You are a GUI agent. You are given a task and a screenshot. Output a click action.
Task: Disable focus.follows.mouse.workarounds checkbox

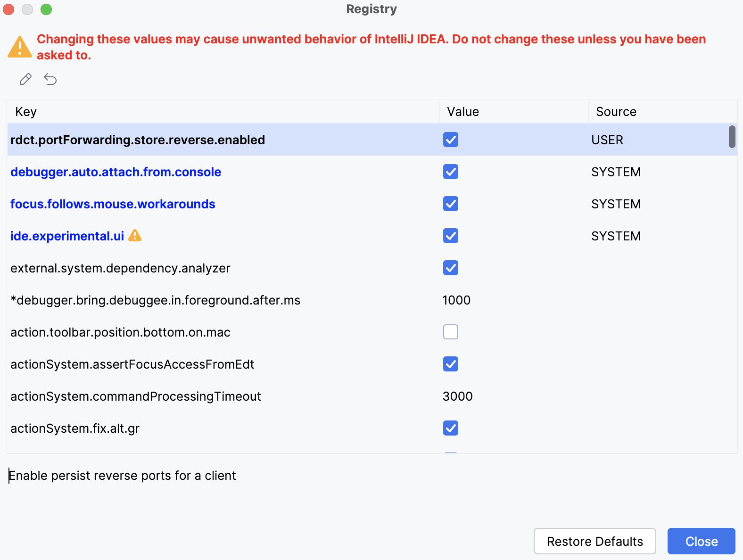(450, 204)
